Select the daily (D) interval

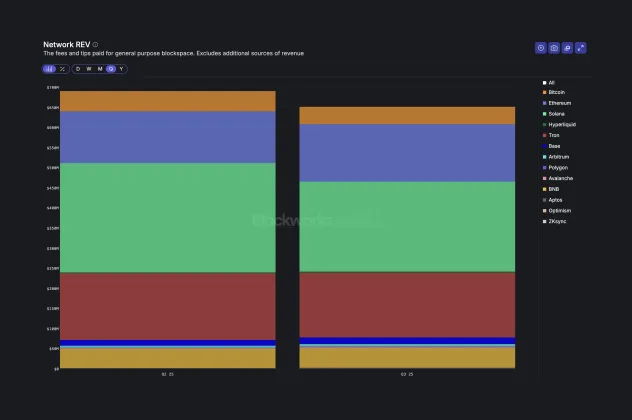[x=78, y=69]
